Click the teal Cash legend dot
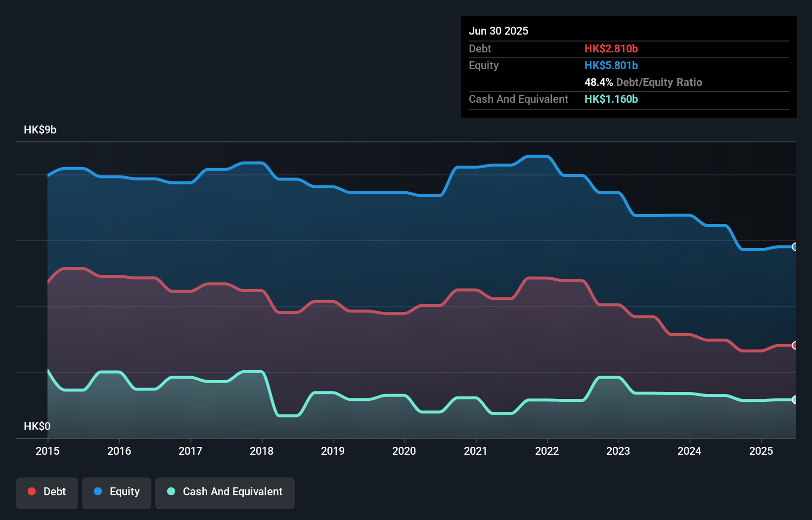This screenshot has height=520, width=812. point(171,492)
